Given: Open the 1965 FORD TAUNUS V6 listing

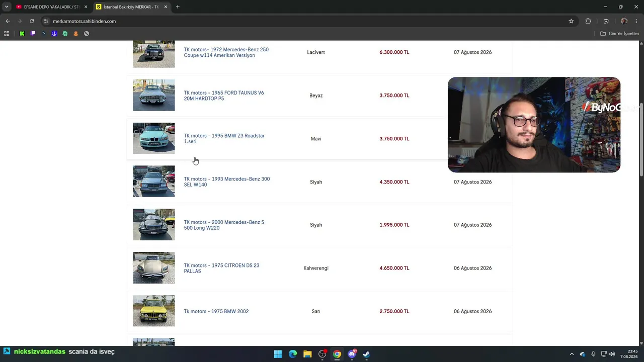Looking at the screenshot, I should [224, 96].
